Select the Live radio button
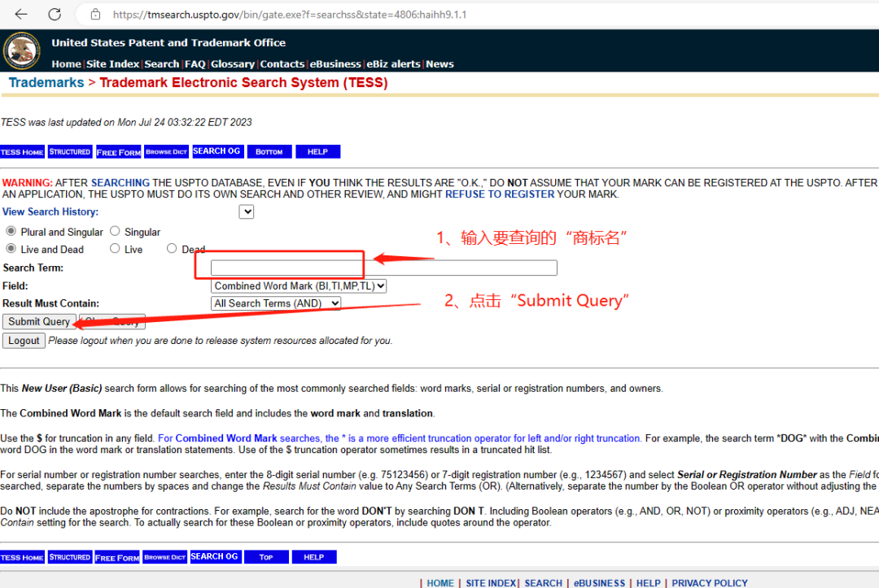Viewport: 879px width, 588px height. [x=115, y=249]
